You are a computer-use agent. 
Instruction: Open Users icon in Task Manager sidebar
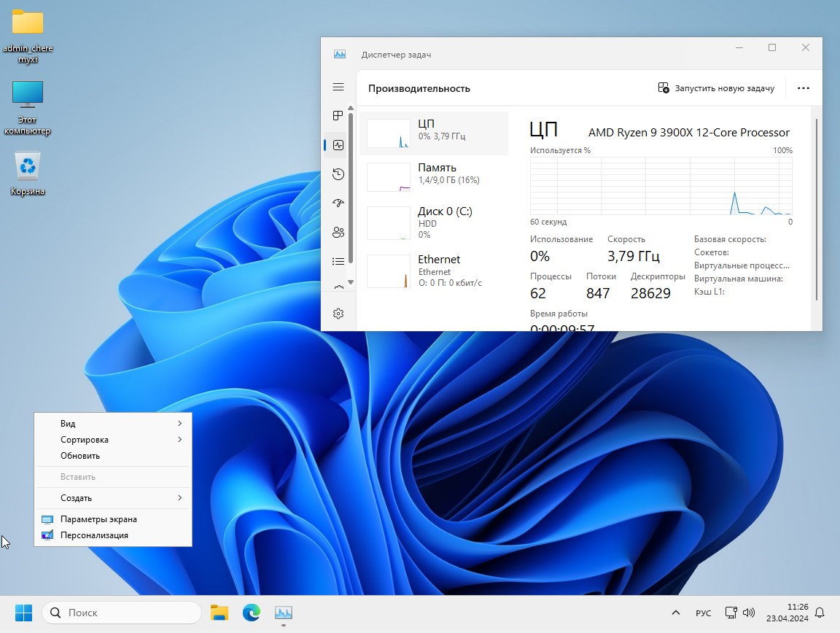pyautogui.click(x=338, y=232)
